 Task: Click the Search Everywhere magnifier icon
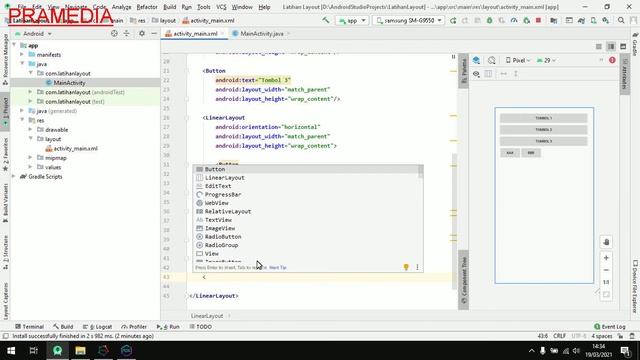[621, 20]
